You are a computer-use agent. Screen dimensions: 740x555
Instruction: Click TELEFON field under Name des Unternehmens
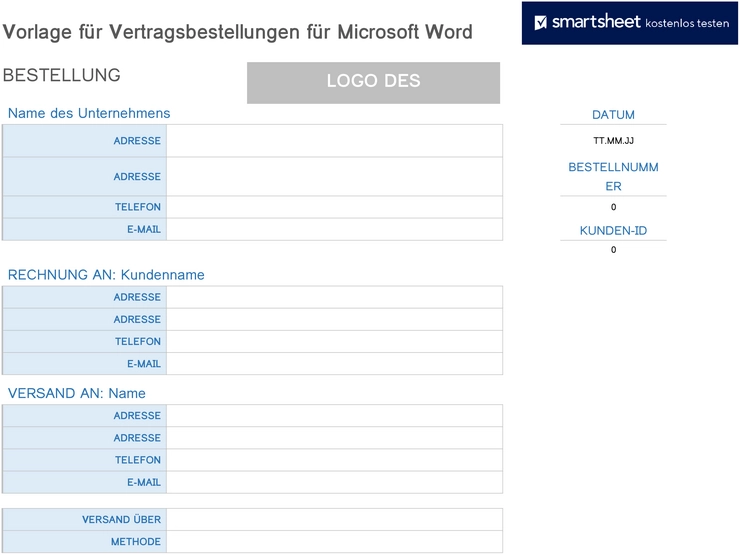335,207
